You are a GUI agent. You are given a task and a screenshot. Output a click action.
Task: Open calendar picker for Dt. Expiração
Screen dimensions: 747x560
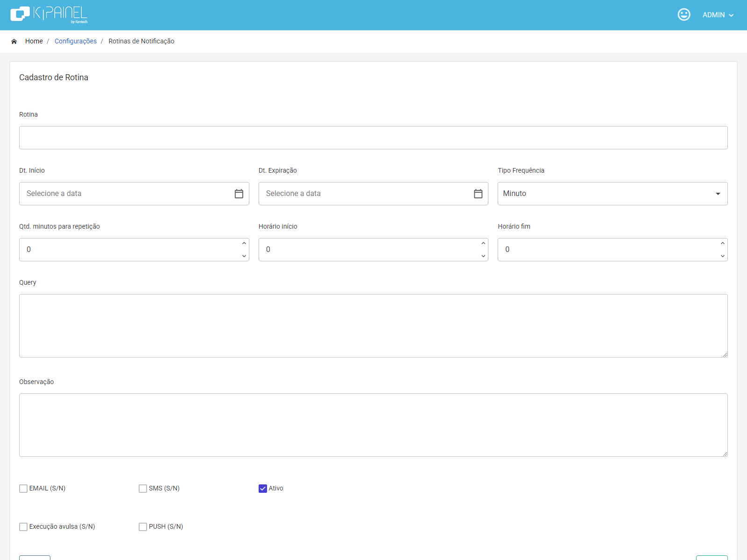coord(478,194)
